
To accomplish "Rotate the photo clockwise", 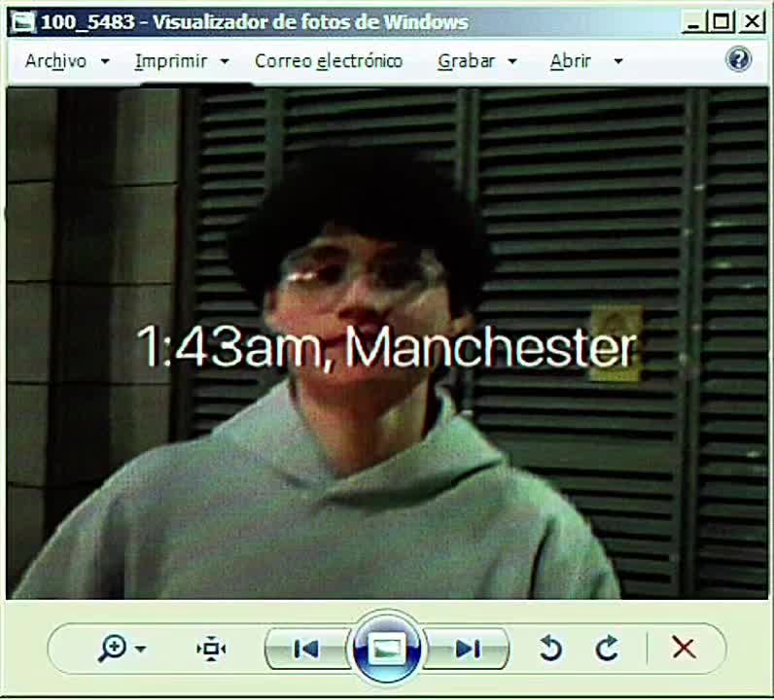I will (607, 647).
